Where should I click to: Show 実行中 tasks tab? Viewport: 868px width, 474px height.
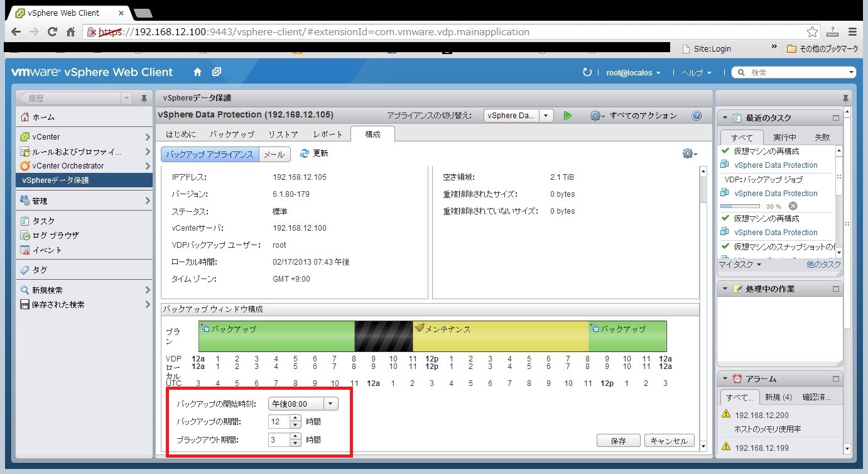(784, 137)
